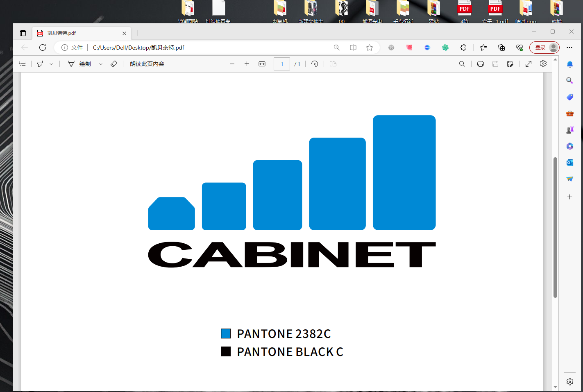Open browser extensions puzzle menu
Image resolution: width=583 pixels, height=392 pixels.
463,48
